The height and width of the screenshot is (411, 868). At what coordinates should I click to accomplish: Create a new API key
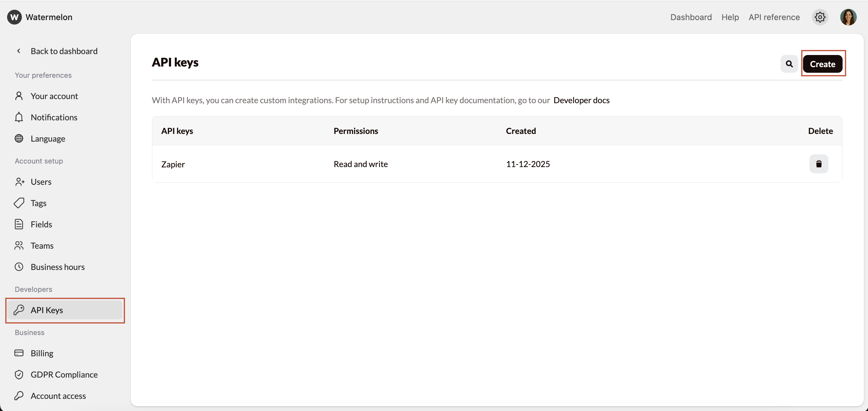pyautogui.click(x=823, y=64)
